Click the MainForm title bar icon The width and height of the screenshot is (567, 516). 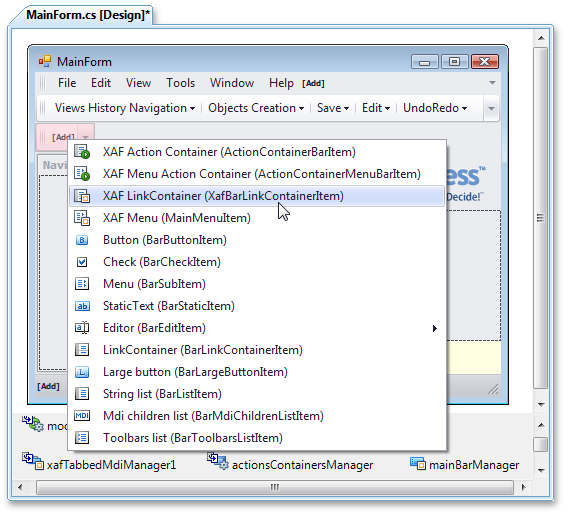tap(45, 61)
